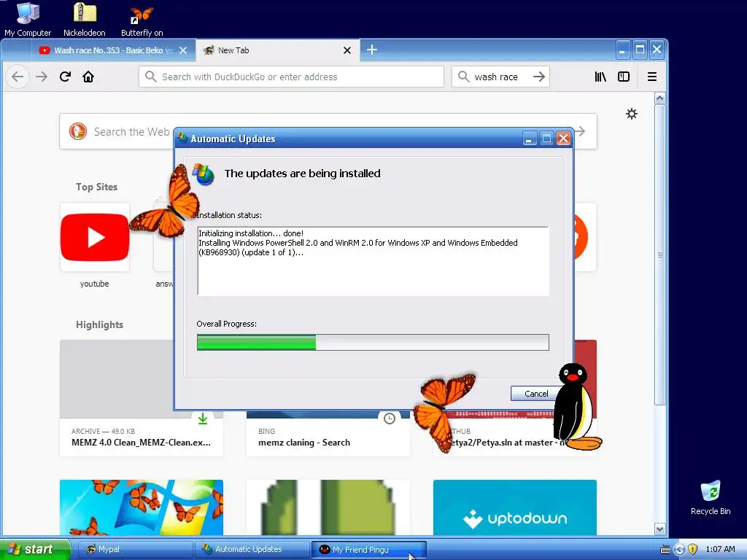Viewport: 747px width, 560px height.
Task: Switch to the Wash race No.353 tab
Action: tap(113, 50)
